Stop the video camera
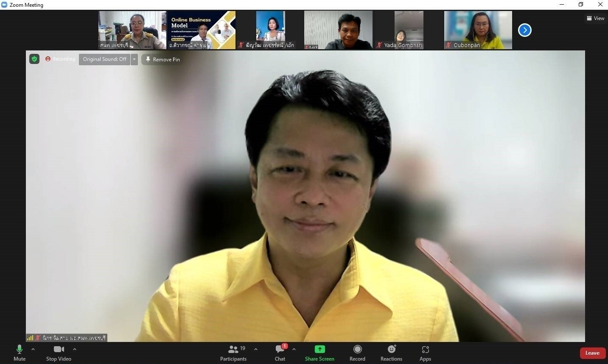608x364 pixels. 59,353
